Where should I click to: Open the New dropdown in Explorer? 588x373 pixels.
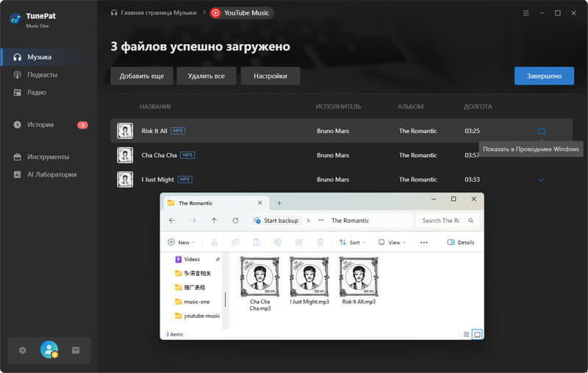coord(182,242)
